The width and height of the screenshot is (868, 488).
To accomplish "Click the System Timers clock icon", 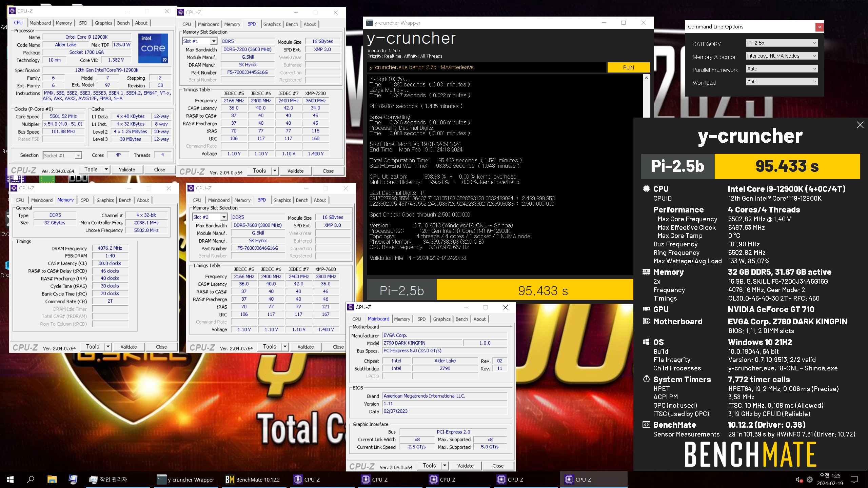I will pyautogui.click(x=646, y=379).
